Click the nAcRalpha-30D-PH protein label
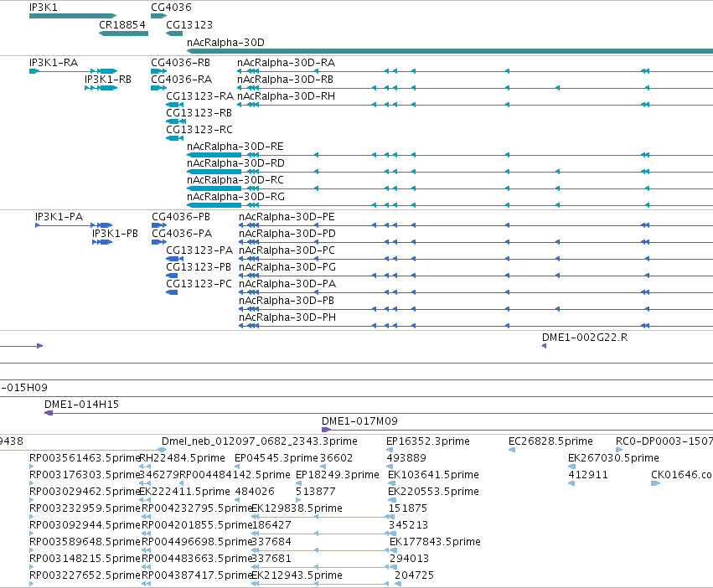 click(287, 317)
